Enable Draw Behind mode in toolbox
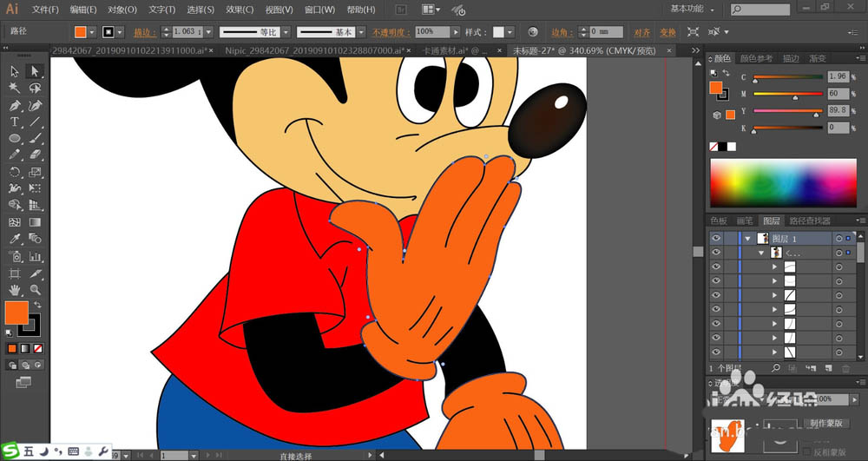This screenshot has height=461, width=868. click(x=25, y=365)
